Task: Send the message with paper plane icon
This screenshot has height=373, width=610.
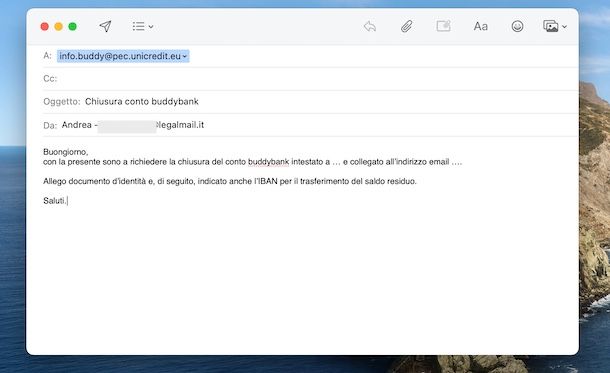Action: point(105,26)
